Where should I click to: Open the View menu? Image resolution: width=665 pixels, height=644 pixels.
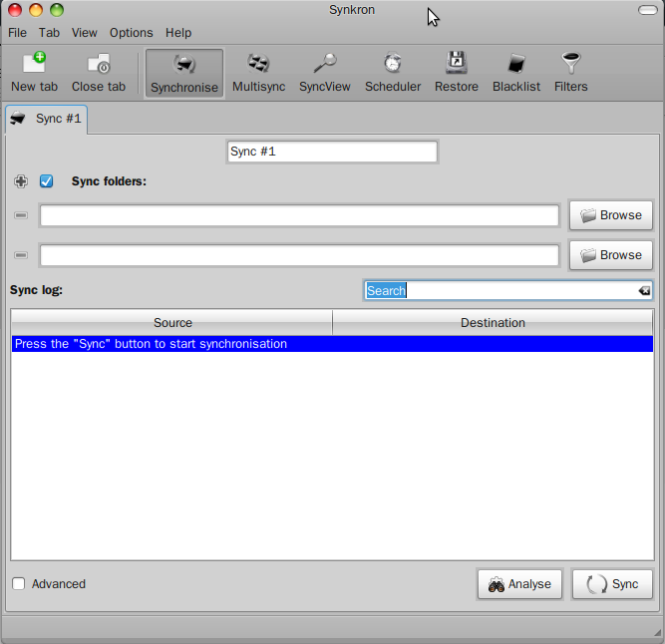84,33
